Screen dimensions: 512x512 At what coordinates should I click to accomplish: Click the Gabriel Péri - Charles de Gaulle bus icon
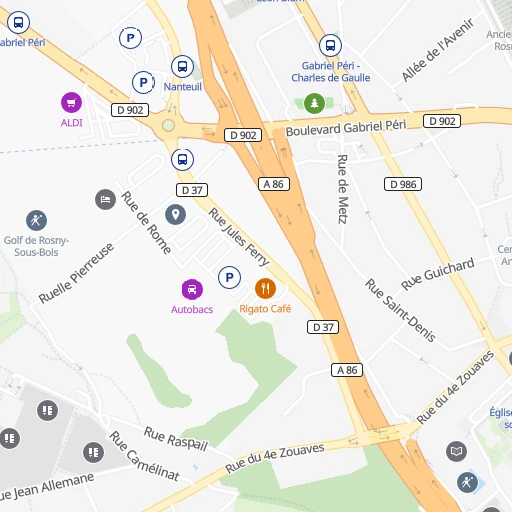[330, 45]
